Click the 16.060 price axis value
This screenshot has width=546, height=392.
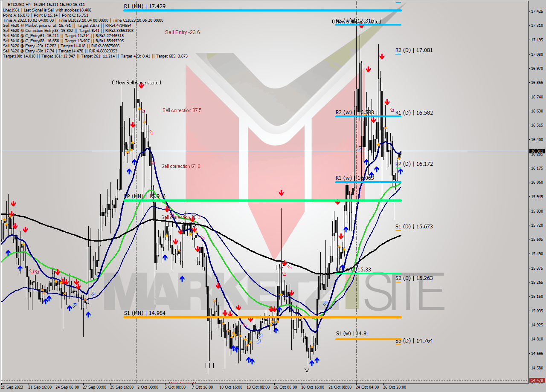537,182
